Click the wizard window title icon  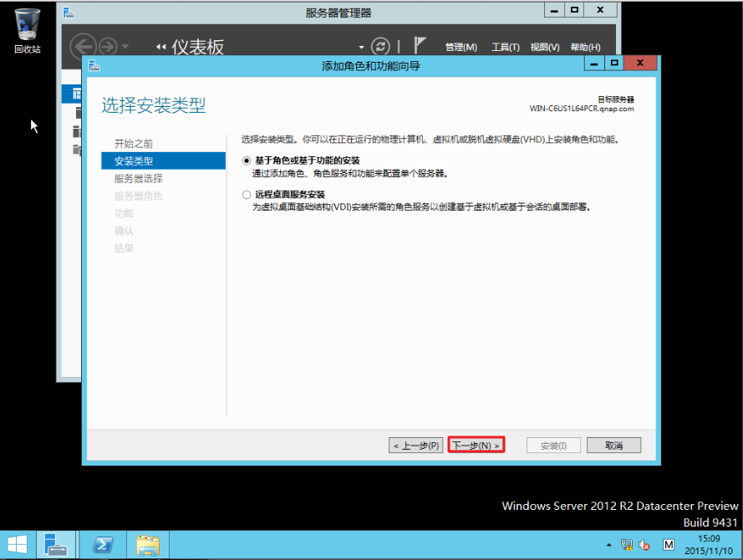94,66
